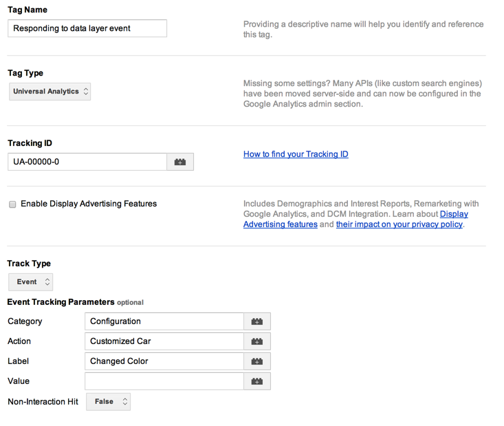The width and height of the screenshot is (504, 426).
Task: Click into the Tag Name text field
Action: pyautogui.click(x=87, y=28)
